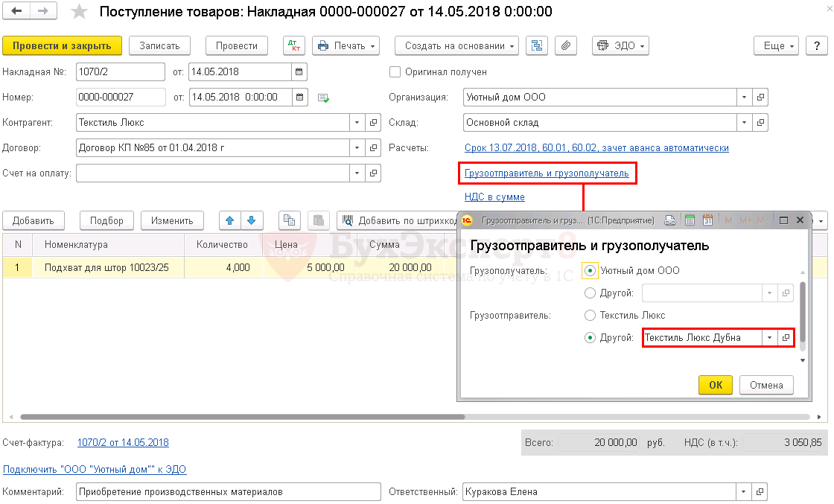Mark document as favorite with star
Screen dimensions: 834x504
(79, 11)
